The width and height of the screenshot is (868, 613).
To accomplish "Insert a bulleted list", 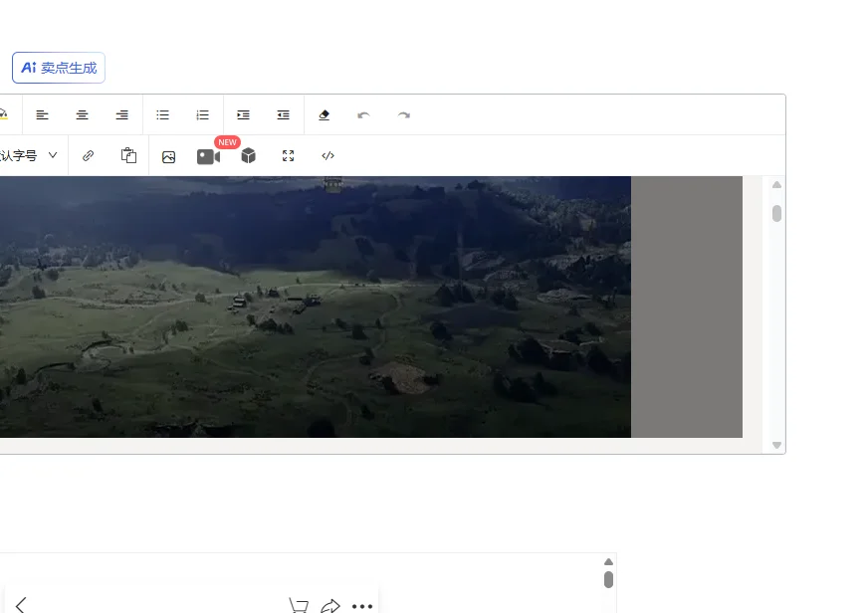I will tap(163, 115).
